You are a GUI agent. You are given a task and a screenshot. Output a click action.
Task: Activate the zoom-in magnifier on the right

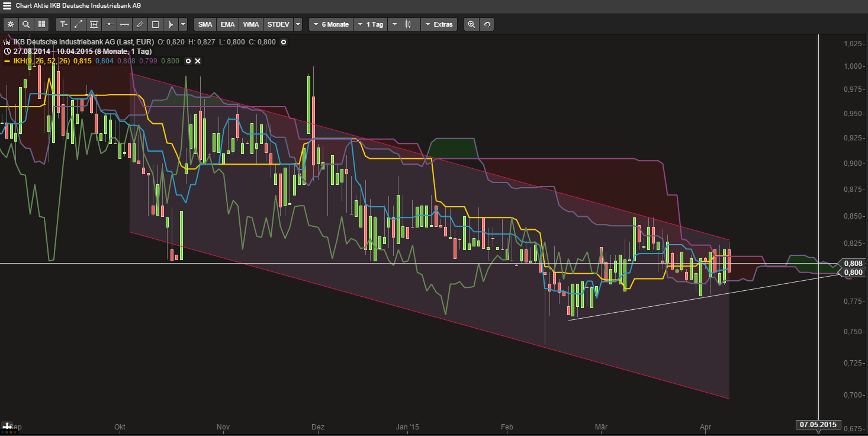(470, 24)
